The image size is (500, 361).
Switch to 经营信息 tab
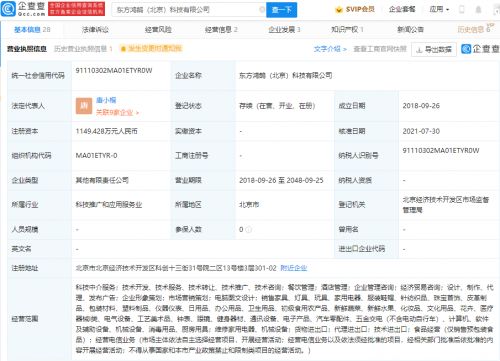click(x=221, y=30)
